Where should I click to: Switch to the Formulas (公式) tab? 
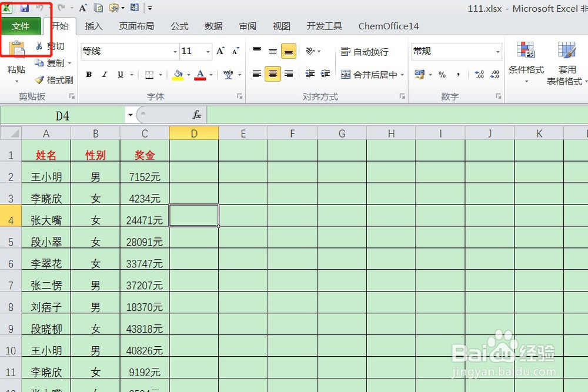(179, 26)
